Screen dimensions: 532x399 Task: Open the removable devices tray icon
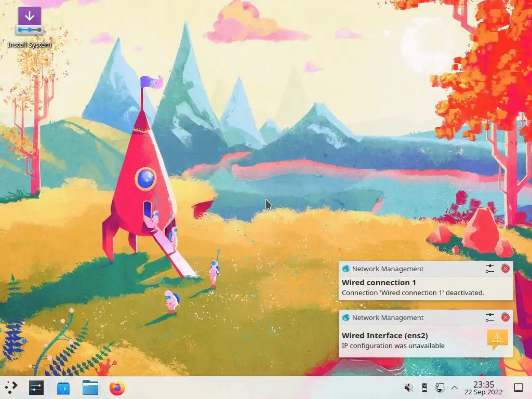[x=424, y=388]
